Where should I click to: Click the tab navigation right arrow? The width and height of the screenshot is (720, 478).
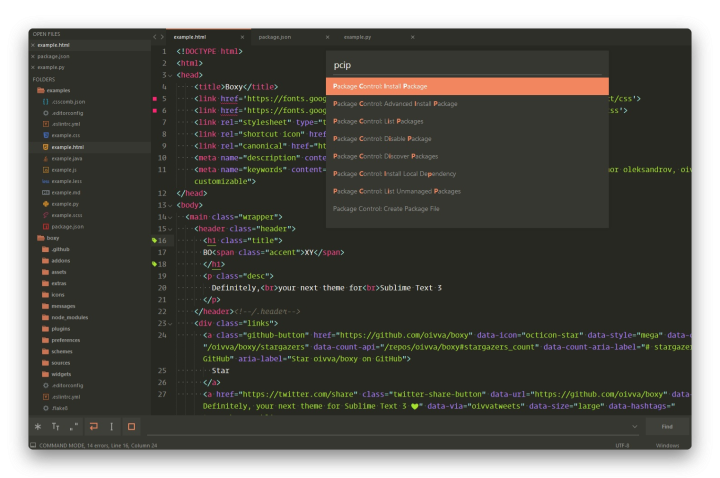click(163, 36)
